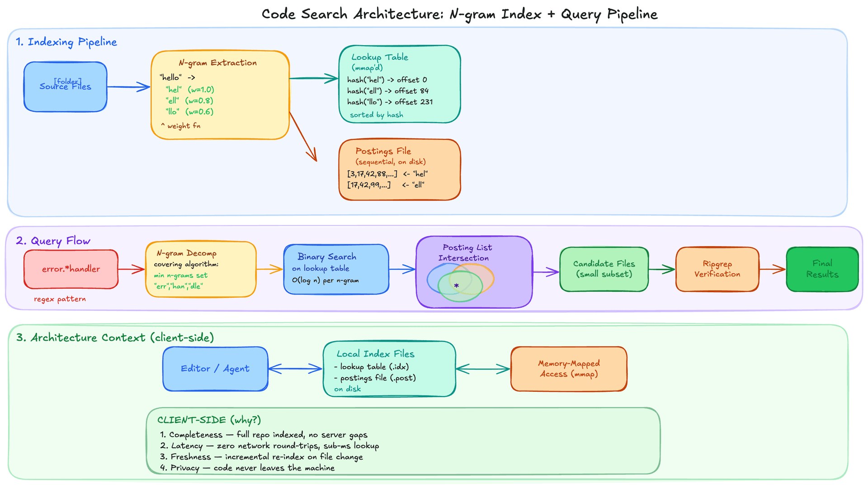Viewport: 868px width, 485px height.
Task: Open the Query Flow section header
Action: 53,241
